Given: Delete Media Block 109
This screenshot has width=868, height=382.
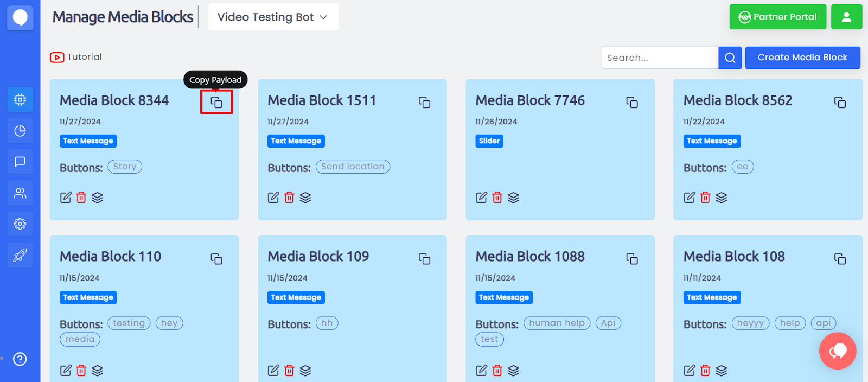Looking at the screenshot, I should pos(289,371).
